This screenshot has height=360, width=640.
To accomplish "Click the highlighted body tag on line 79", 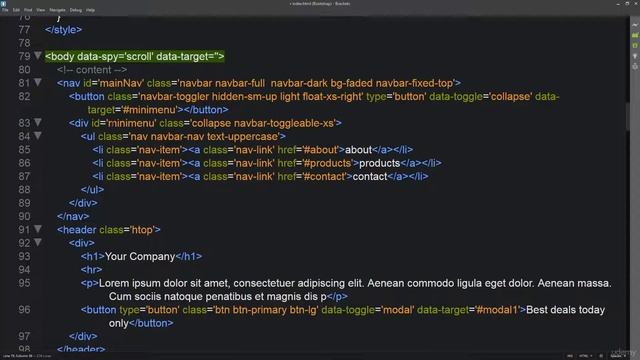I will coord(135,57).
